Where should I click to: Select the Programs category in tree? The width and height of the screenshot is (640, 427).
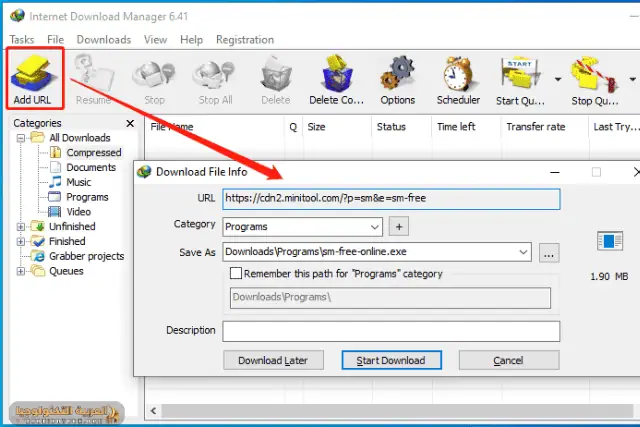(x=87, y=197)
